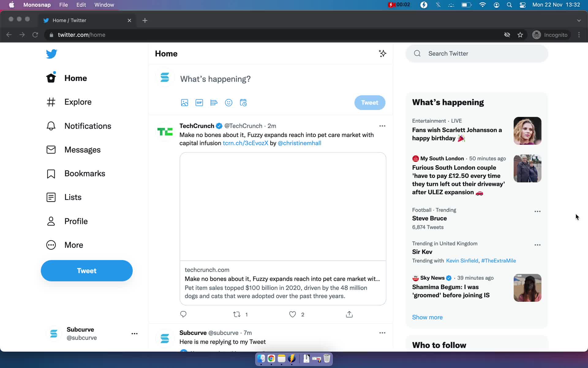
Task: Go back with the browser back arrow
Action: point(9,35)
